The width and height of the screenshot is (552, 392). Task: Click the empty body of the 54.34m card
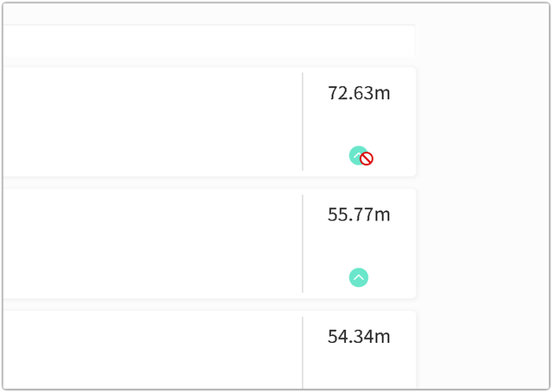click(x=147, y=352)
